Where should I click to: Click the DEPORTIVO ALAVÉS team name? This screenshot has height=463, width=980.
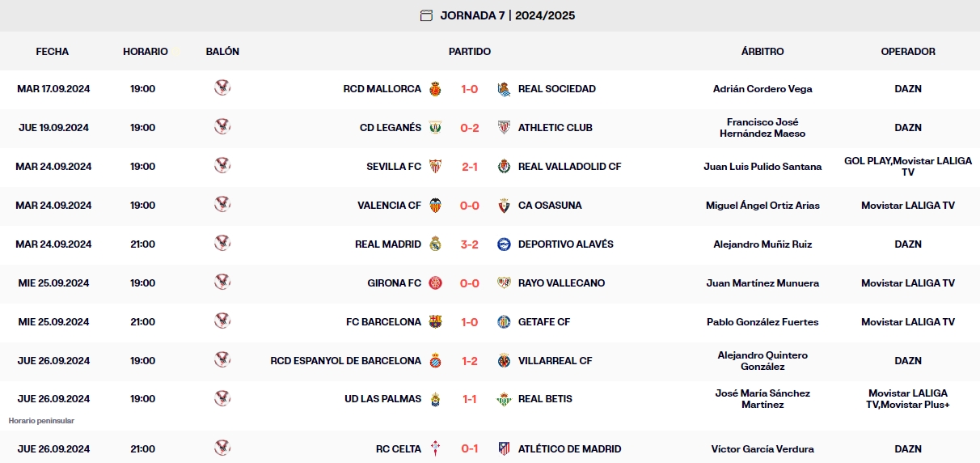point(566,244)
